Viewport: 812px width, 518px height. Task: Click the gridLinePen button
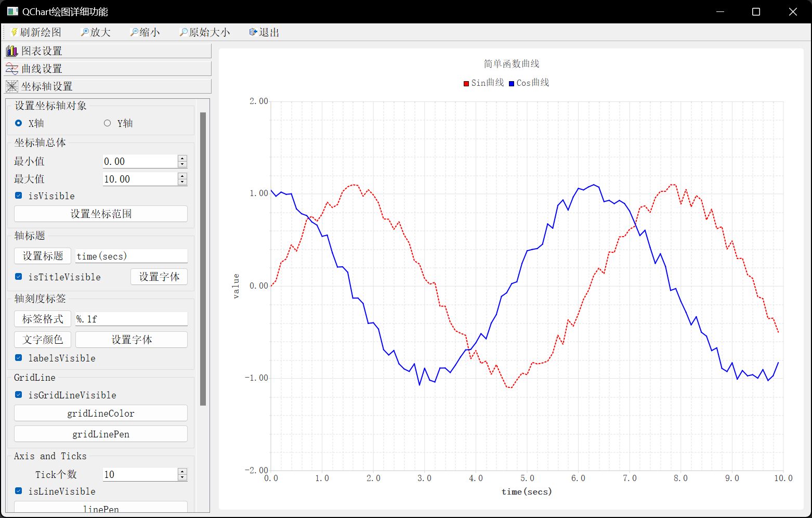coord(101,434)
